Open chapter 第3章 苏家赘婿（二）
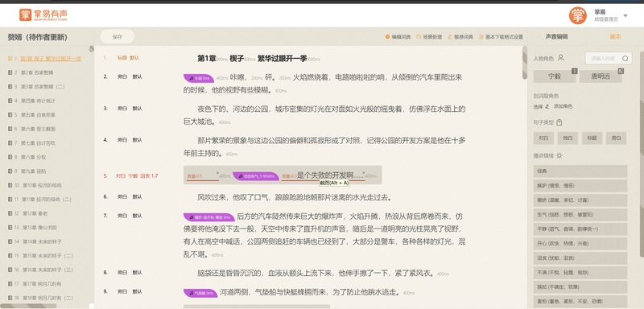The image size is (644, 309). 43,87
